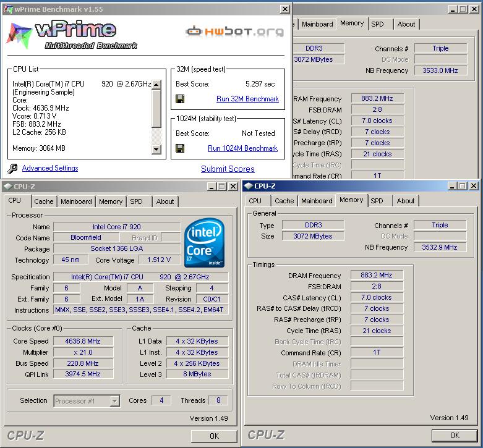Image resolution: width=483 pixels, height=448 pixels.
Task: Click the Multiplier value x 21.0
Action: tap(83, 352)
